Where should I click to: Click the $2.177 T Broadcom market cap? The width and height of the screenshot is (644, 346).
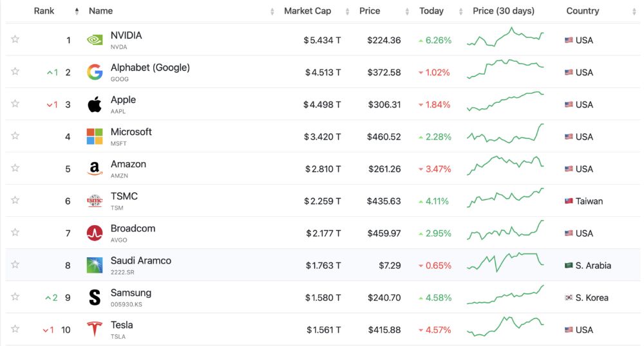[323, 233]
